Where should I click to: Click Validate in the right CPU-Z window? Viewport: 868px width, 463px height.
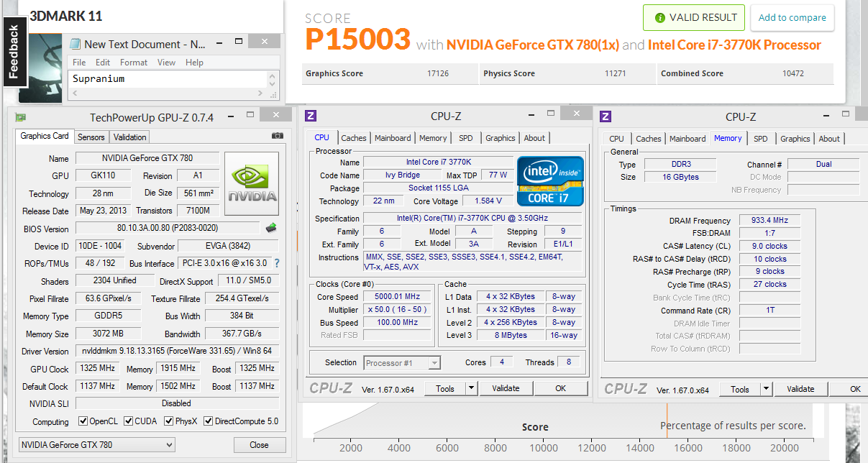click(x=800, y=389)
